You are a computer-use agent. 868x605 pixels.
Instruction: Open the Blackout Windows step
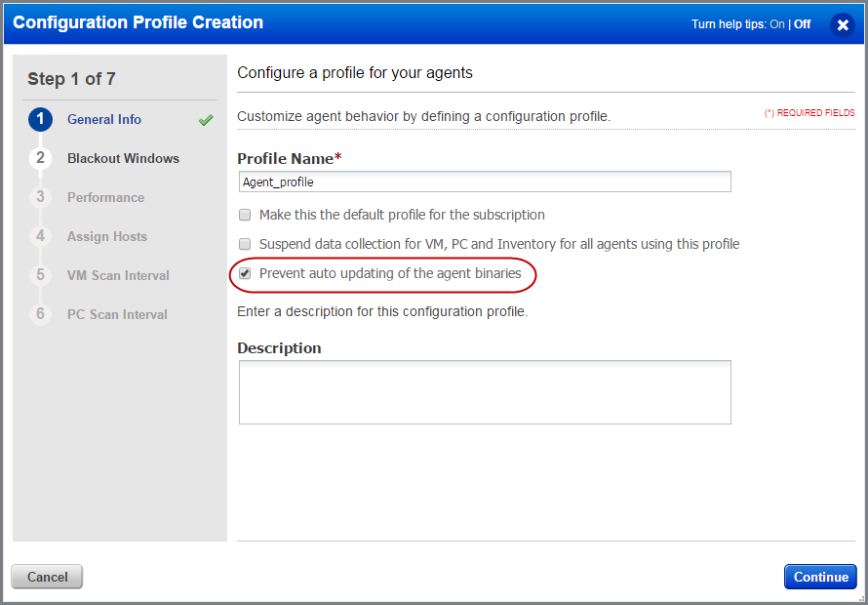122,158
